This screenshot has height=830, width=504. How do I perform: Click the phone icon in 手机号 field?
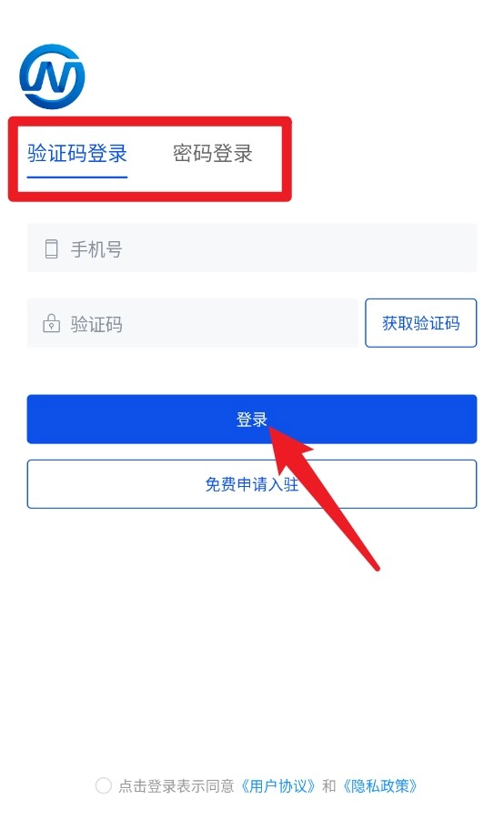pyautogui.click(x=51, y=248)
